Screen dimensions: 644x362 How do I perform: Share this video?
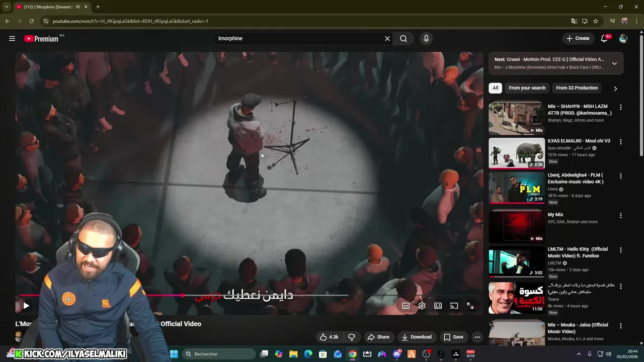378,337
